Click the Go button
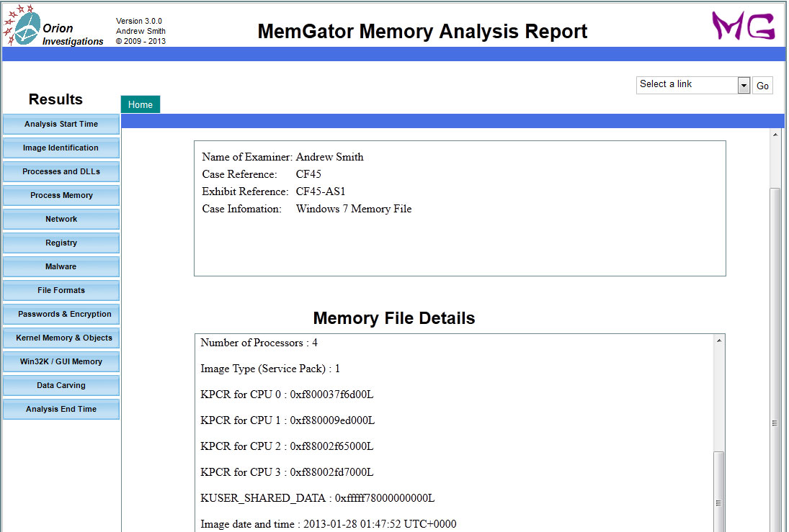789x532 pixels. [x=762, y=86]
